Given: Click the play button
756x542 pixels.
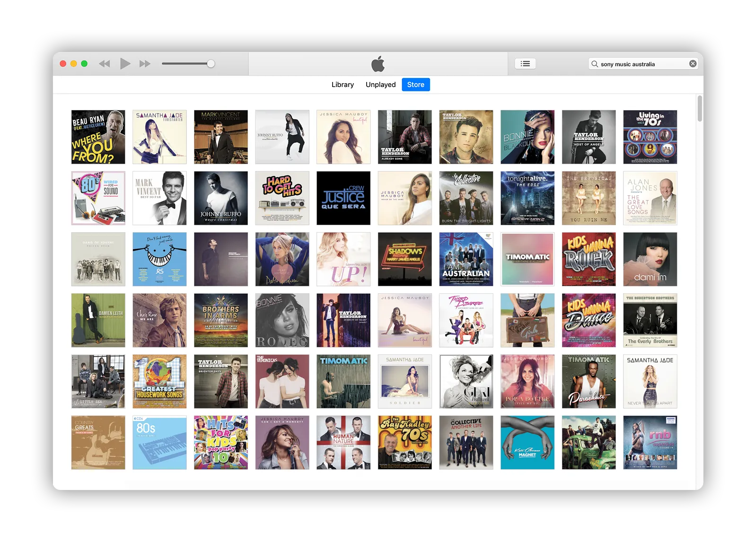Looking at the screenshot, I should [125, 63].
